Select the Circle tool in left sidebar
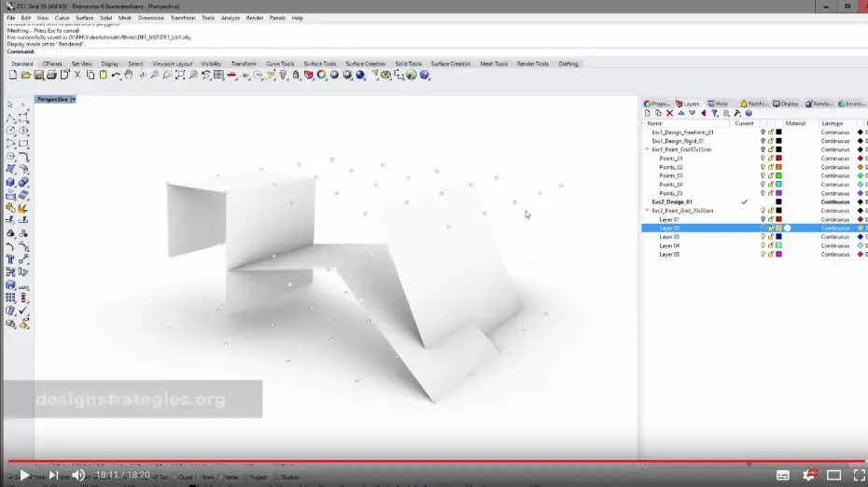Viewport: 868px width, 487px height. [10, 131]
